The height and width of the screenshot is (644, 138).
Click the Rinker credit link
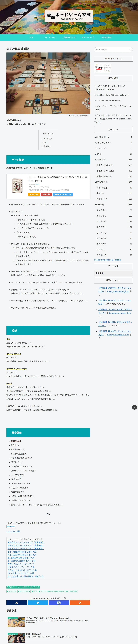38,184
